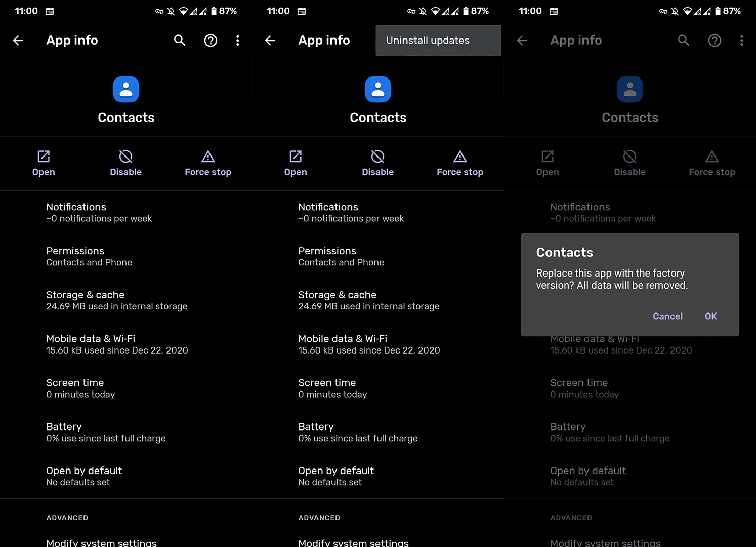Open Screen time in left screen
Viewport: 756px width, 547px height.
126,388
